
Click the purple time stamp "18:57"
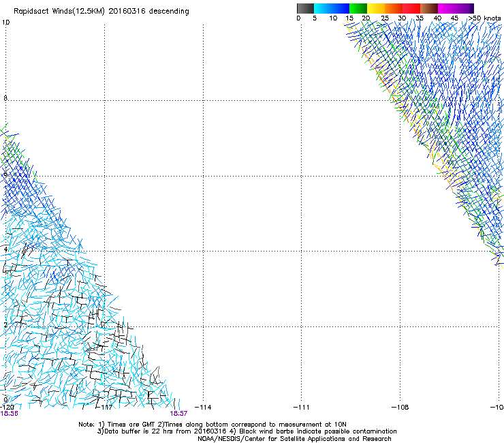coord(178,414)
